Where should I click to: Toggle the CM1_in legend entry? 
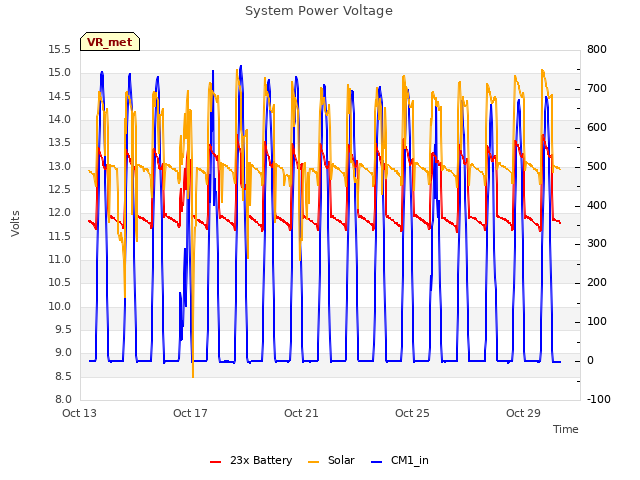click(400, 460)
